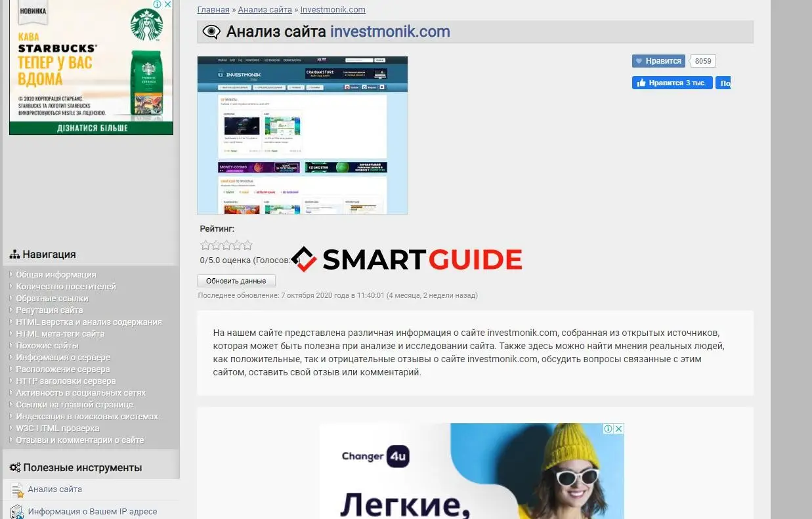This screenshot has height=519, width=812.
Task: Go to Репутация сайта navigation item
Action: click(x=49, y=310)
